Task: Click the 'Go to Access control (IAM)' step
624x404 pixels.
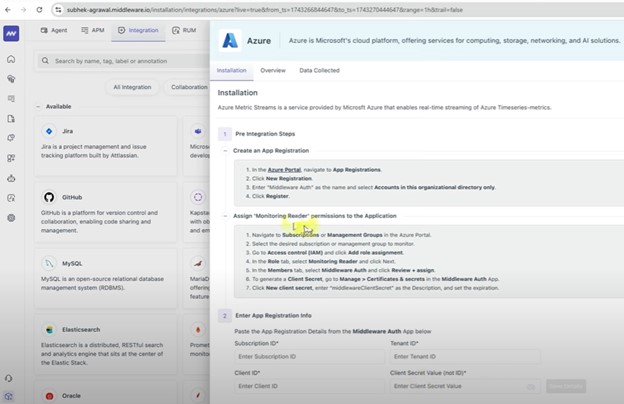Action: pos(328,252)
